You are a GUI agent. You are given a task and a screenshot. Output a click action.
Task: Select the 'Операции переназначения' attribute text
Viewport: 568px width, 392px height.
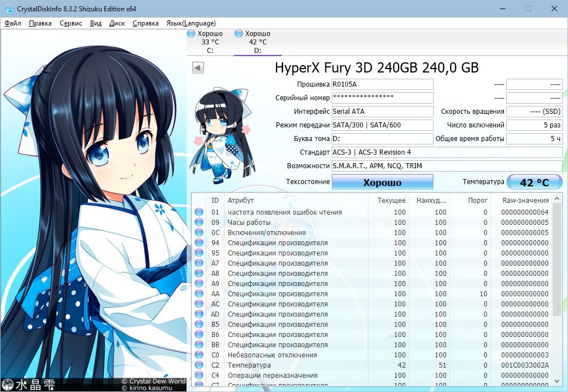click(273, 376)
